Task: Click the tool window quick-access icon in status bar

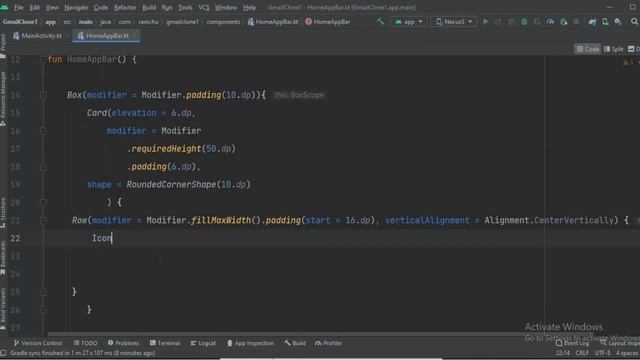Action: [x=3, y=353]
